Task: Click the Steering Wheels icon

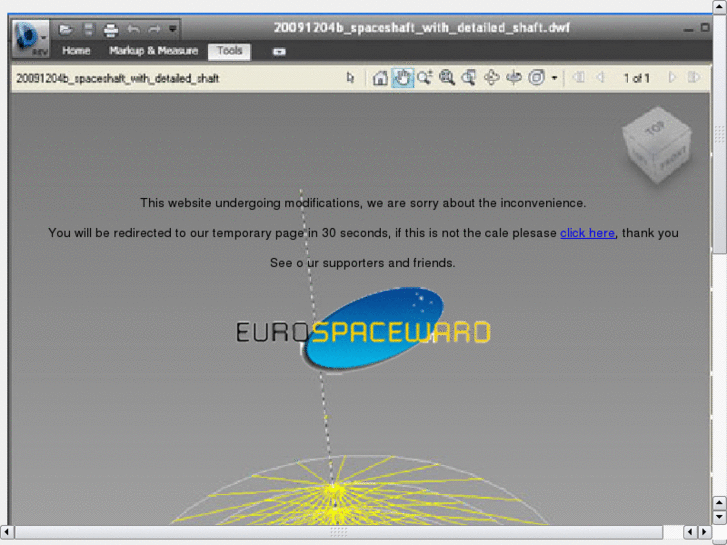Action: point(536,77)
